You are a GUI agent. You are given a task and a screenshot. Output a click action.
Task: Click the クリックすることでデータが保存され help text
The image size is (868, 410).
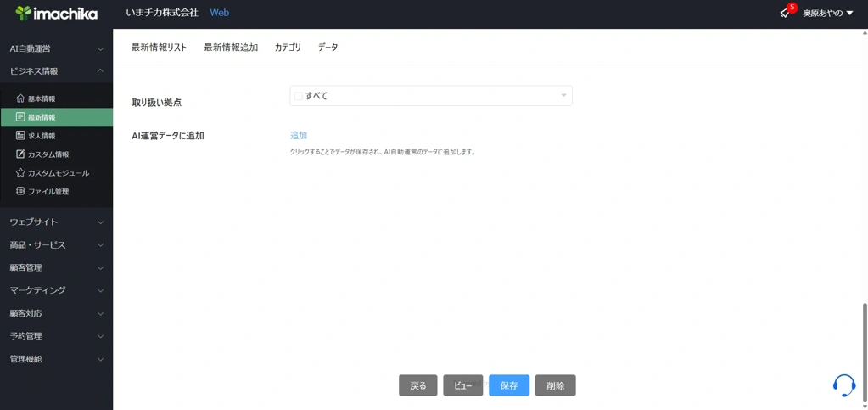[383, 152]
